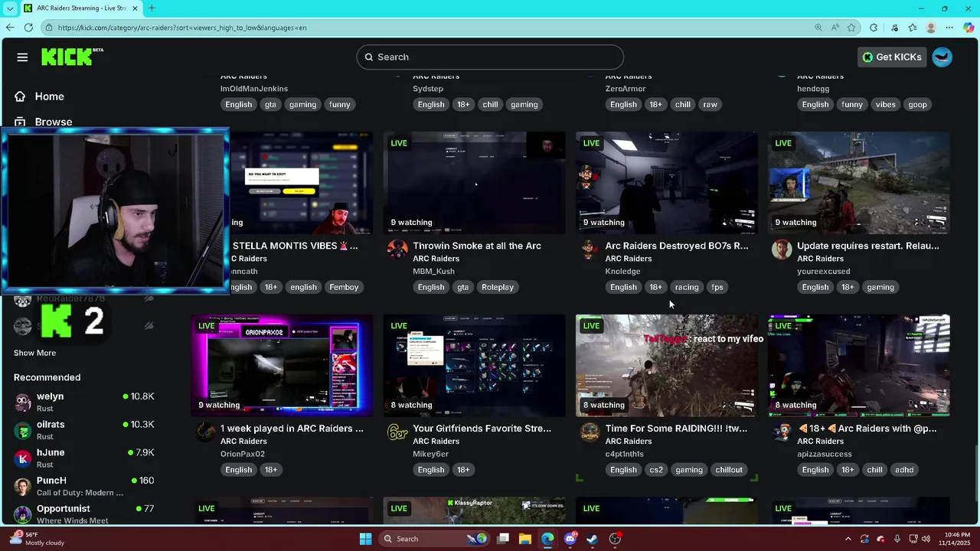This screenshot has height=551, width=980.
Task: Click the Home icon in the sidebar
Action: pyautogui.click(x=21, y=96)
